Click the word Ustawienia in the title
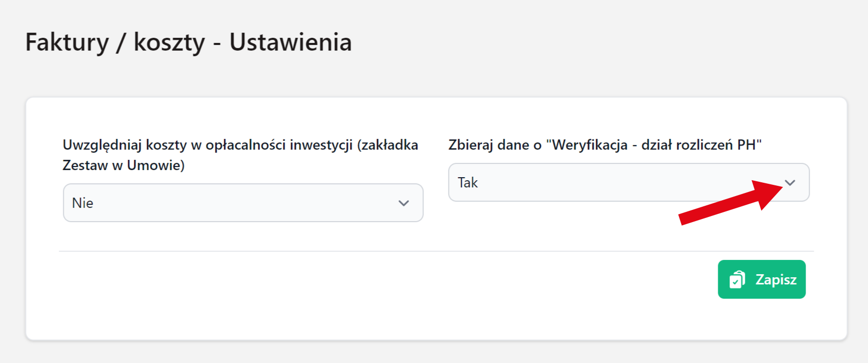This screenshot has height=363, width=868. tap(290, 42)
